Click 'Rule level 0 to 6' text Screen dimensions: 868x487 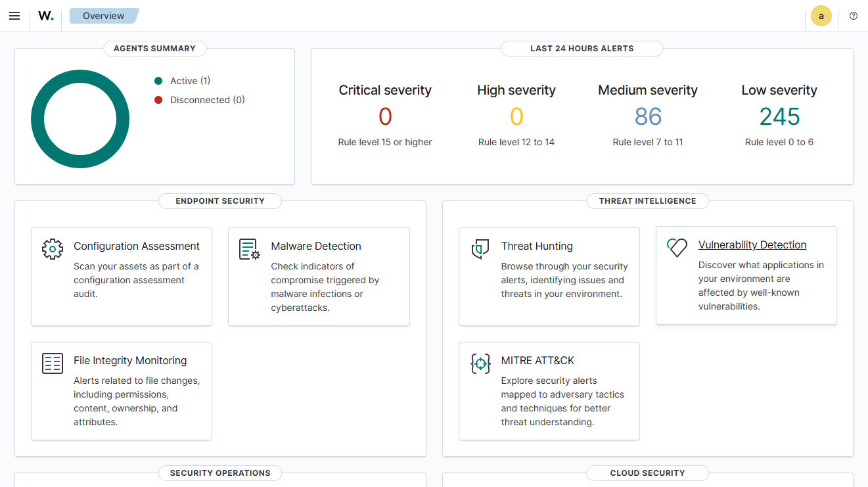point(779,142)
